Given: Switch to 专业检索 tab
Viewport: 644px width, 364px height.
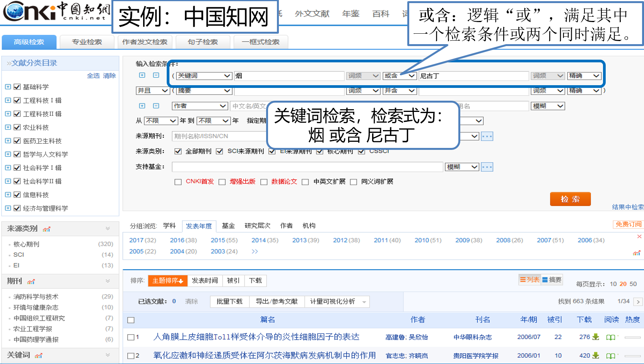Looking at the screenshot, I should (87, 42).
